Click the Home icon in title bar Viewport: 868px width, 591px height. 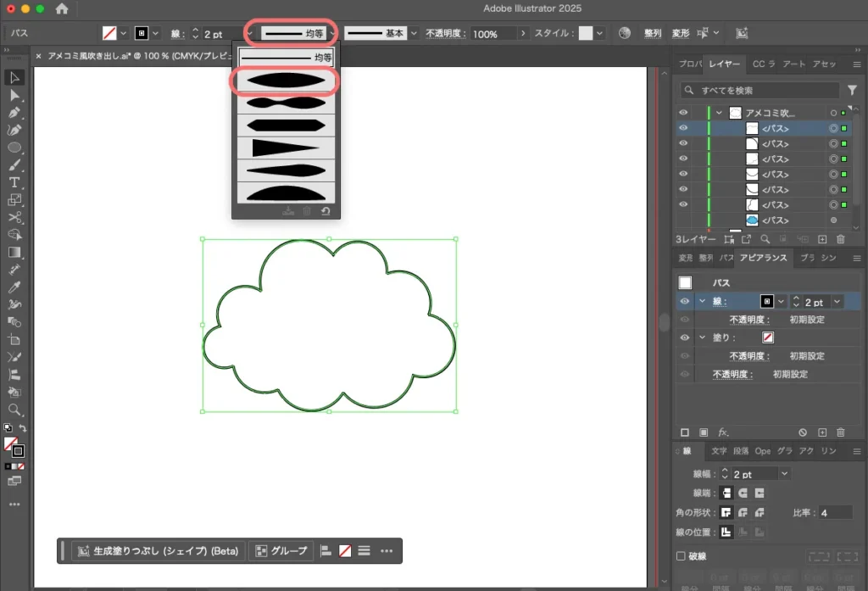[62, 8]
